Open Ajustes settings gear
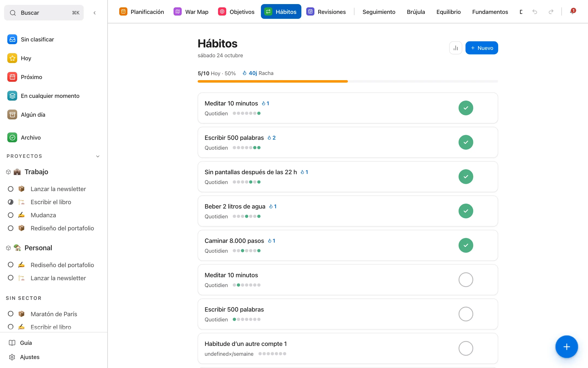 [x=24, y=357]
